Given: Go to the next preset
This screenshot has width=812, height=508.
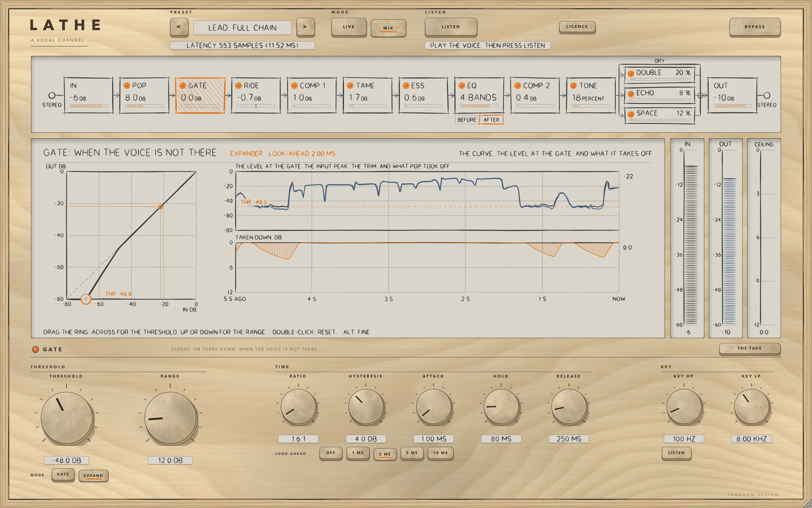Looking at the screenshot, I should pyautogui.click(x=305, y=27).
